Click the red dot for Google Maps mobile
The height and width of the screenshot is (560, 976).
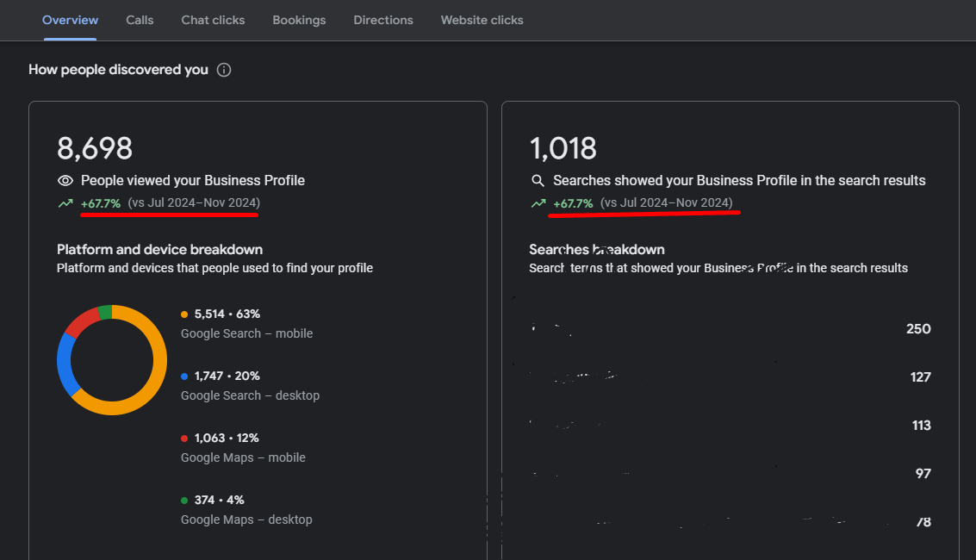185,439
